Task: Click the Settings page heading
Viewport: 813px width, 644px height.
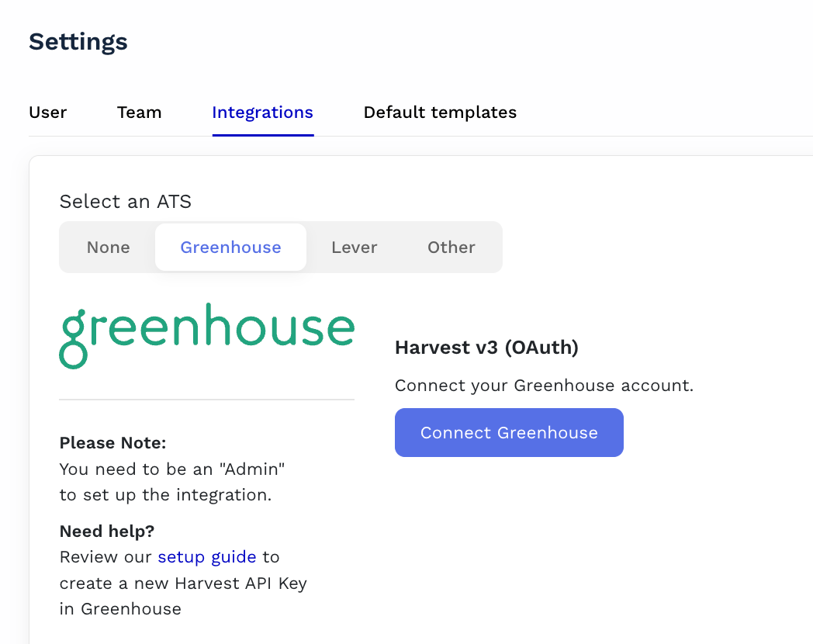Action: [78, 41]
